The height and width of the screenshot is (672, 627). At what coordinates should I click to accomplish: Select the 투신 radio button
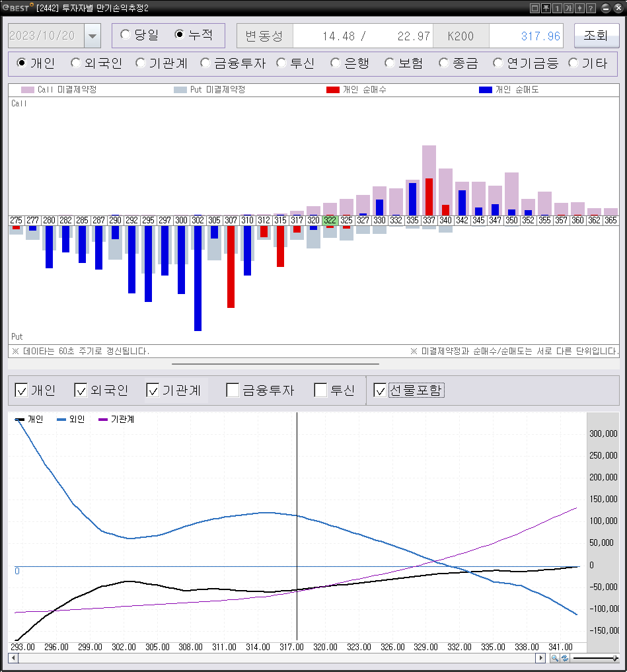click(281, 63)
